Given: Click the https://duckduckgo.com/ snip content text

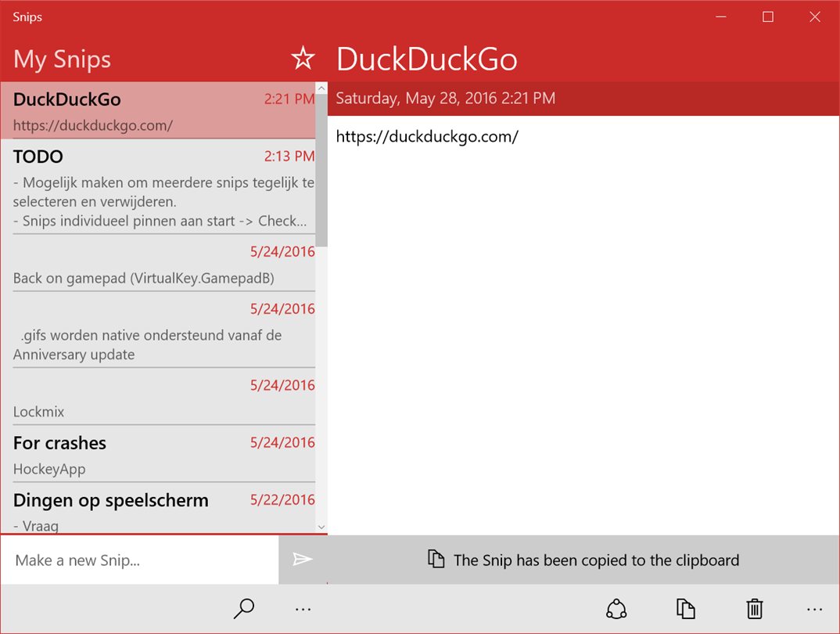Looking at the screenshot, I should pyautogui.click(x=427, y=137).
